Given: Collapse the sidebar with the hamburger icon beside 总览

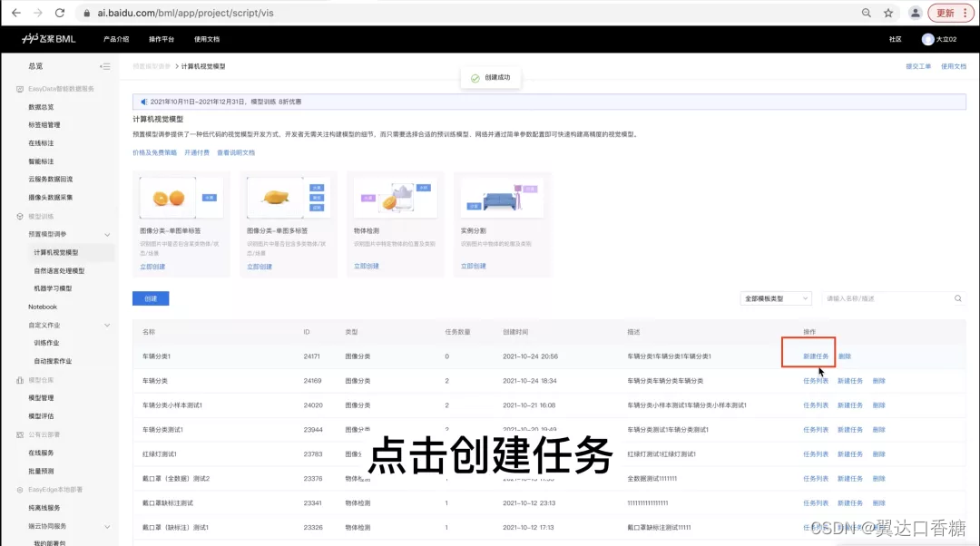Looking at the screenshot, I should point(105,65).
